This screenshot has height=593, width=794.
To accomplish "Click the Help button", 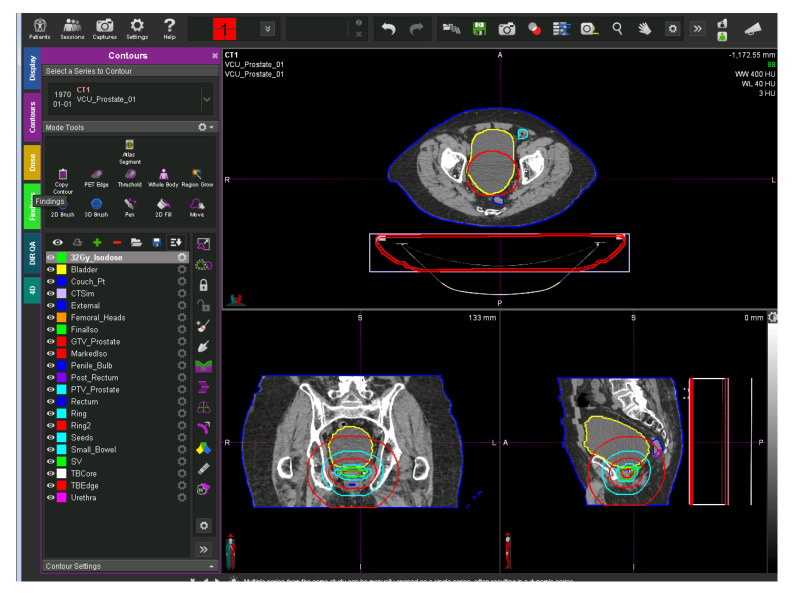I will (x=169, y=28).
